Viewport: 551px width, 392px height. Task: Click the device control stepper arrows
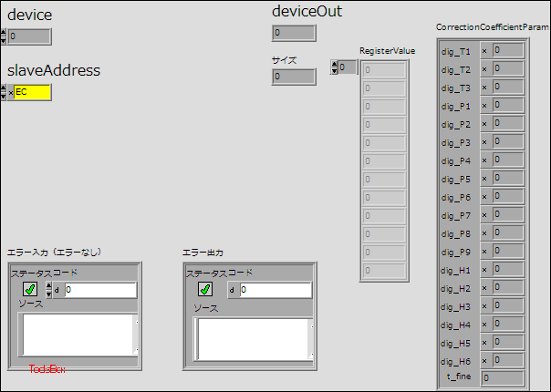(x=3, y=36)
